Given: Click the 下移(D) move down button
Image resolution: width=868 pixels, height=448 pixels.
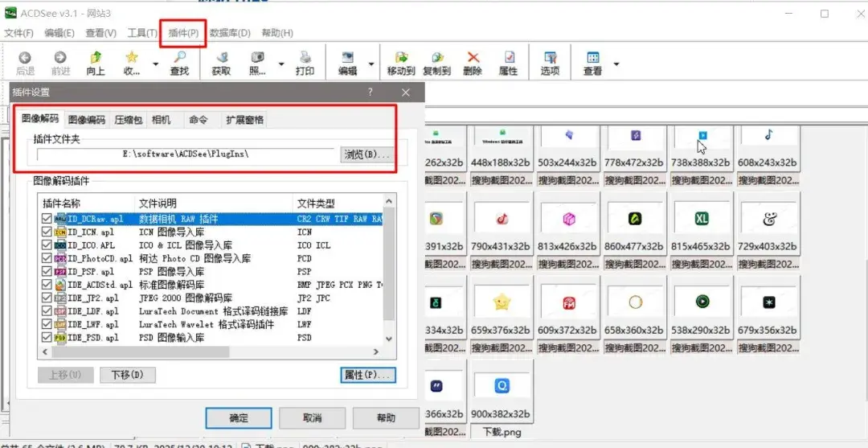Looking at the screenshot, I should [128, 375].
